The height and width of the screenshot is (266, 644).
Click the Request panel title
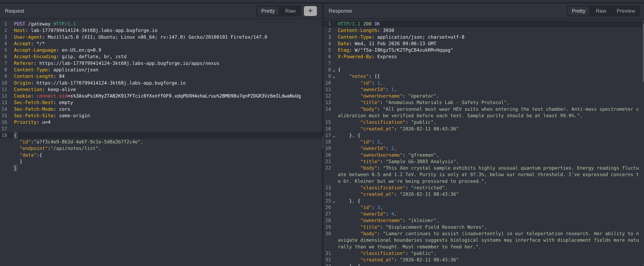(x=14, y=11)
